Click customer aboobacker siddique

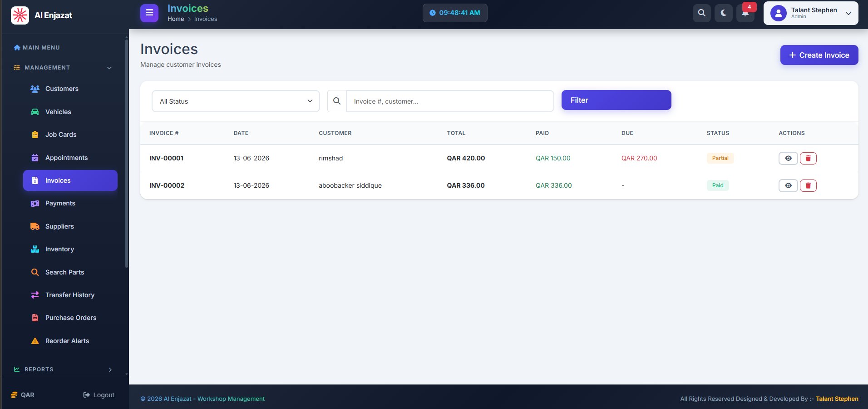pyautogui.click(x=350, y=185)
